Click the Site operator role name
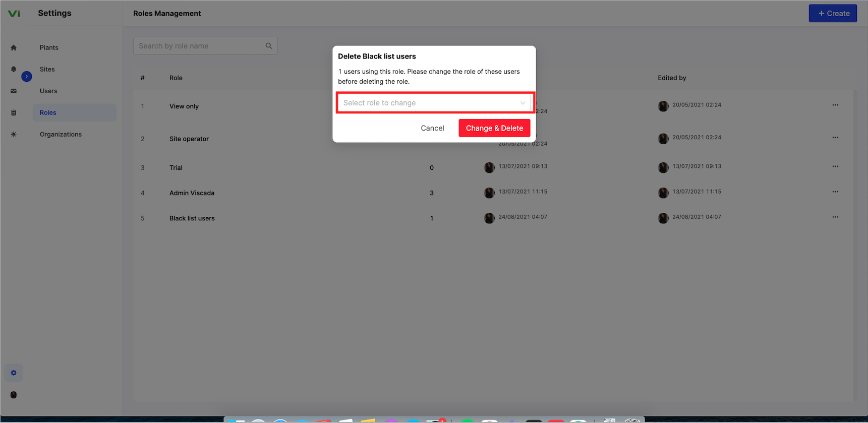 pos(189,139)
